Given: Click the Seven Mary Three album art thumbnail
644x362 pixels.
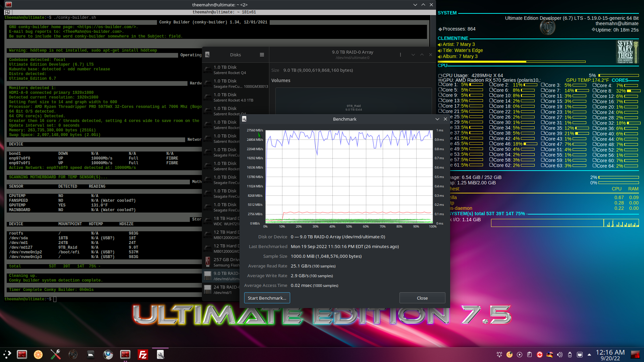Looking at the screenshot, I should [628, 52].
